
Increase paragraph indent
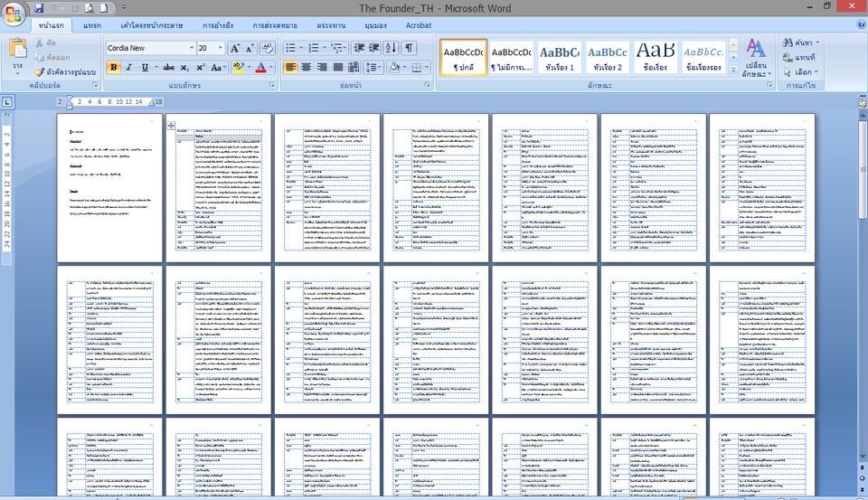click(374, 48)
